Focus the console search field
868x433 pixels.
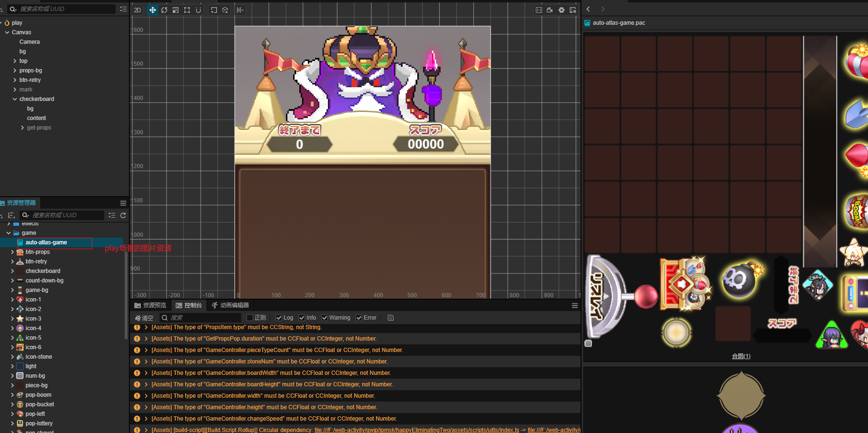click(x=201, y=318)
